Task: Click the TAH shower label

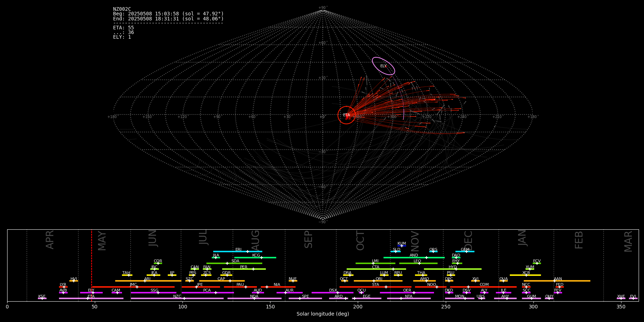Action: (126, 273)
